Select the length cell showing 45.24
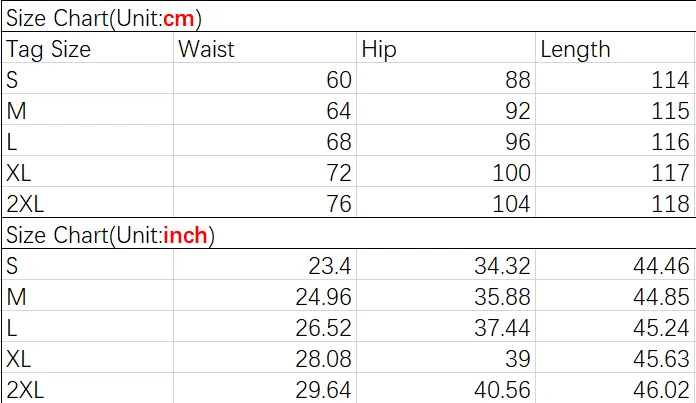Viewport: 696px width, 403px height. pyautogui.click(x=615, y=327)
